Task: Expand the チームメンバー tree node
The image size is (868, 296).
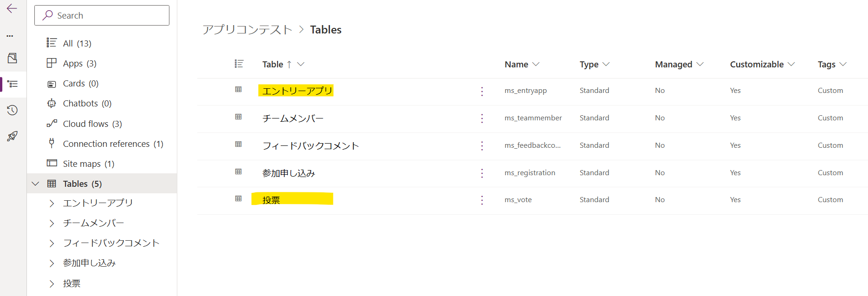Action: click(x=52, y=224)
